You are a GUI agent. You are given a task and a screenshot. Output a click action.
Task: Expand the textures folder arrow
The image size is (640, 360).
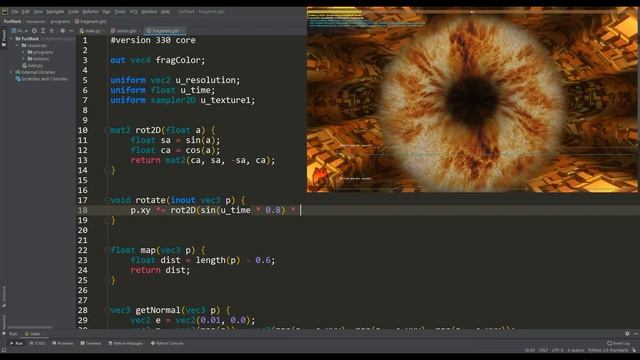pos(23,59)
